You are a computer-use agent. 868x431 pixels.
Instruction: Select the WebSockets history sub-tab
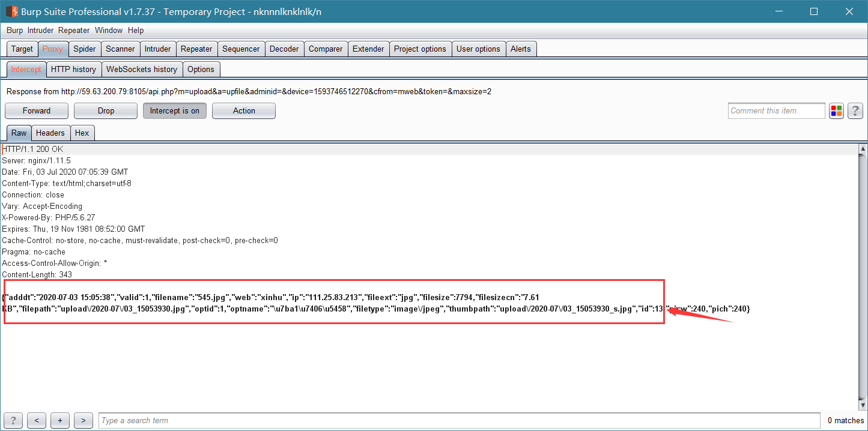pyautogui.click(x=142, y=69)
